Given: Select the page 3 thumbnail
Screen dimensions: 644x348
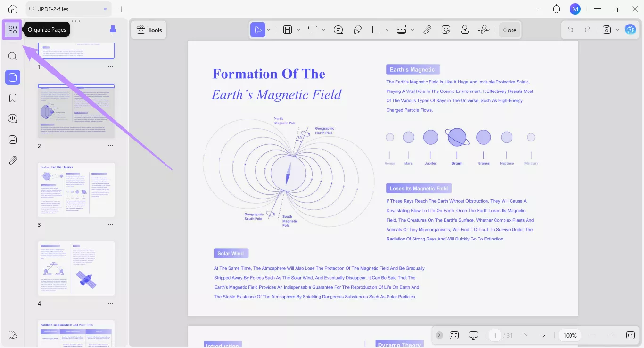Looking at the screenshot, I should (76, 190).
